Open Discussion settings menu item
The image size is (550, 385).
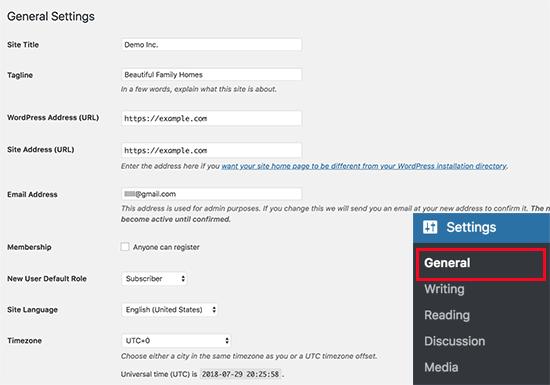tap(455, 341)
